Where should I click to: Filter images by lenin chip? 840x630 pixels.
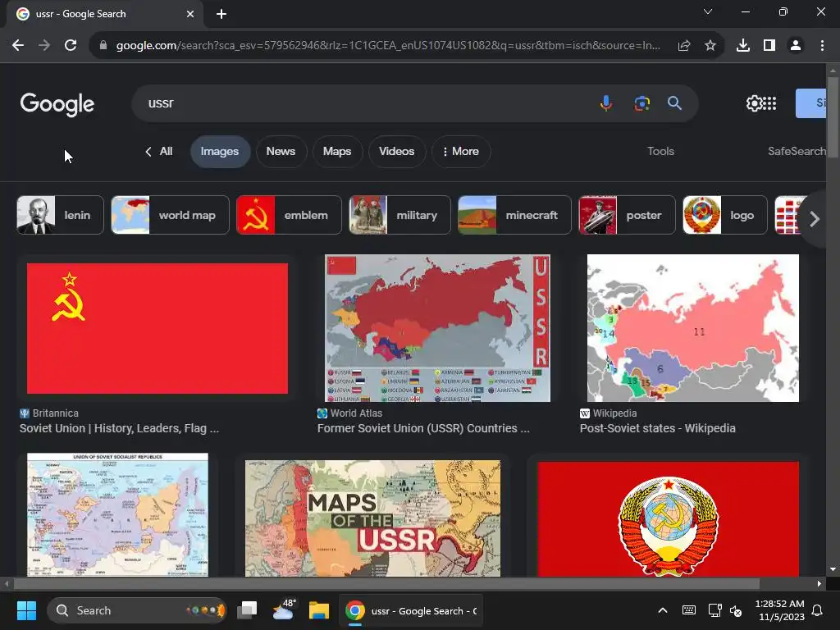click(x=60, y=216)
